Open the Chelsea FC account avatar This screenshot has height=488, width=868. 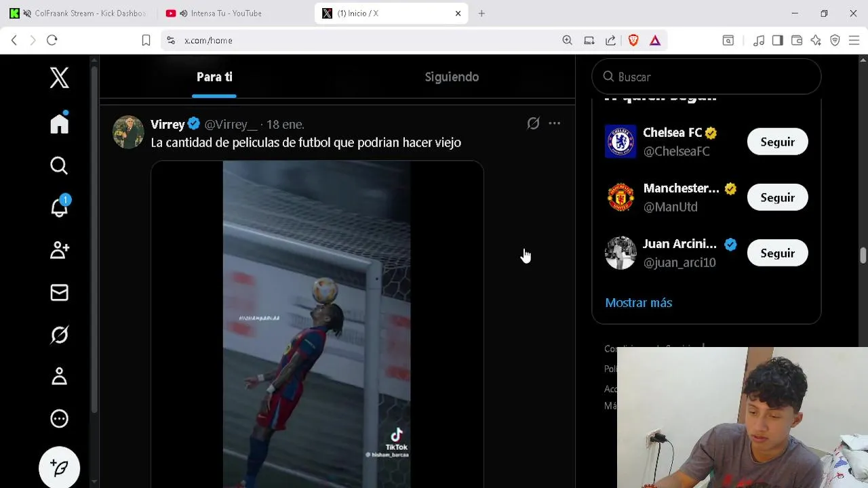620,142
